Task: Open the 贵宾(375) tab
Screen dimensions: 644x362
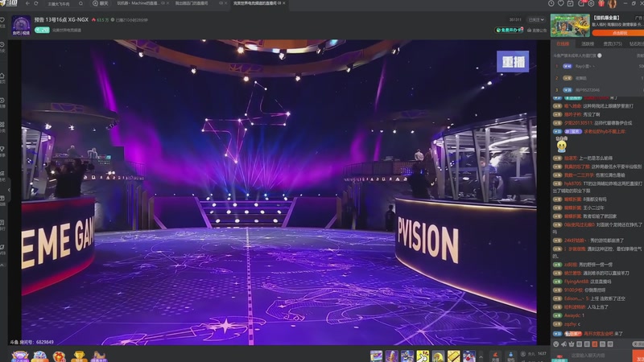Action: pos(613,43)
